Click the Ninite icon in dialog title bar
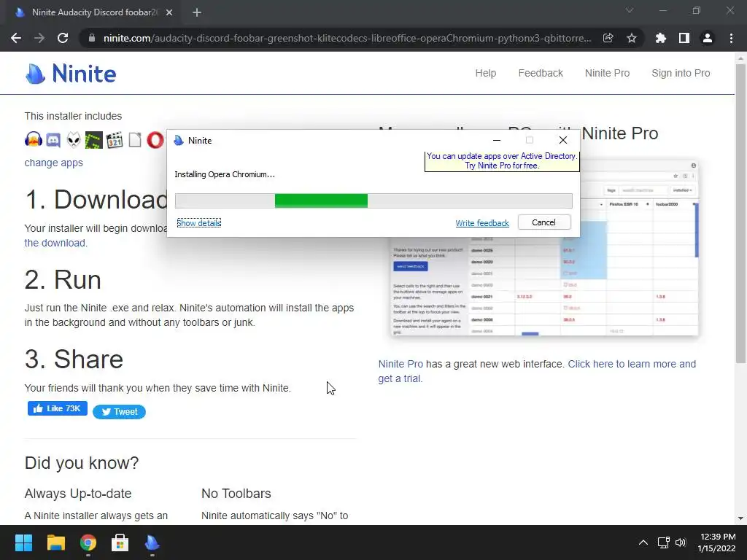The height and width of the screenshot is (560, 747). [179, 141]
